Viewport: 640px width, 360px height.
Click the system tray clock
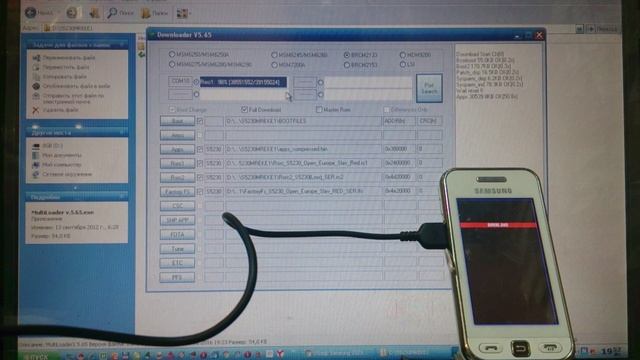tap(611, 351)
